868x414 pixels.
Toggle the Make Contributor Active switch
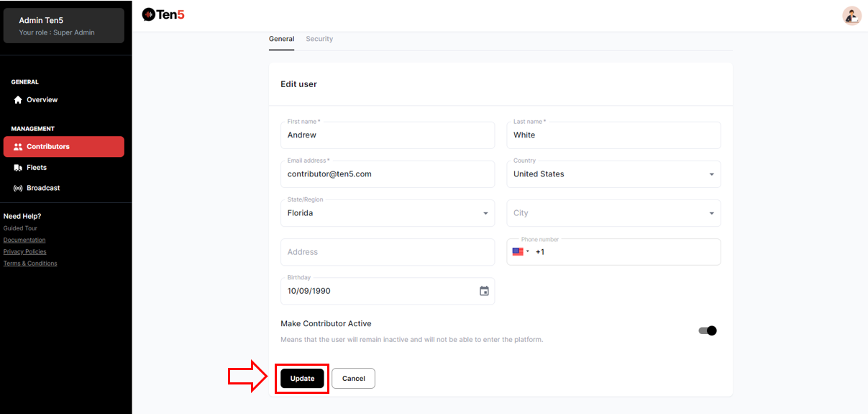point(708,331)
